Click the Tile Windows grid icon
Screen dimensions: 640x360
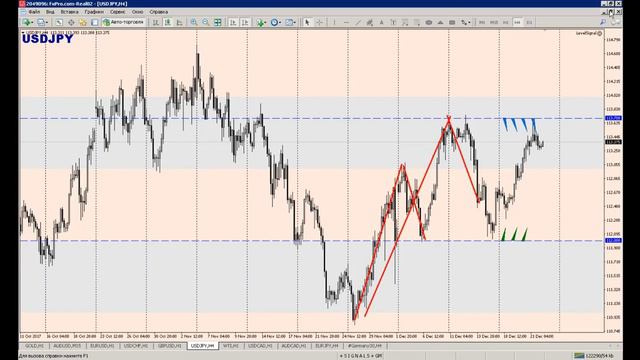click(218, 22)
